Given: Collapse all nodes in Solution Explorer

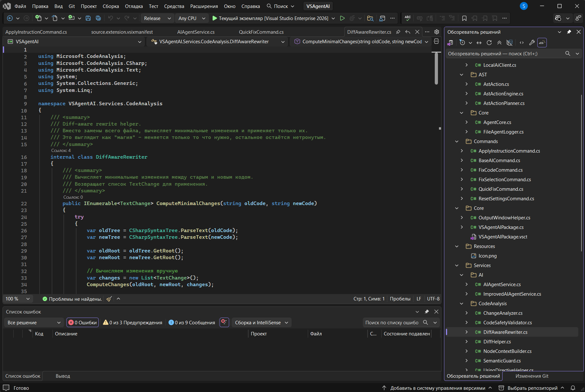Looking at the screenshot, I should tap(499, 43).
